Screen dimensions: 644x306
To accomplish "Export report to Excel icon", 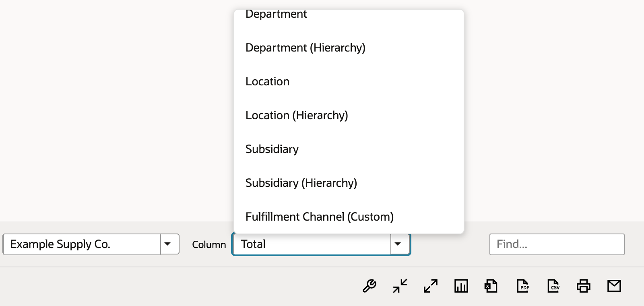I will point(491,286).
